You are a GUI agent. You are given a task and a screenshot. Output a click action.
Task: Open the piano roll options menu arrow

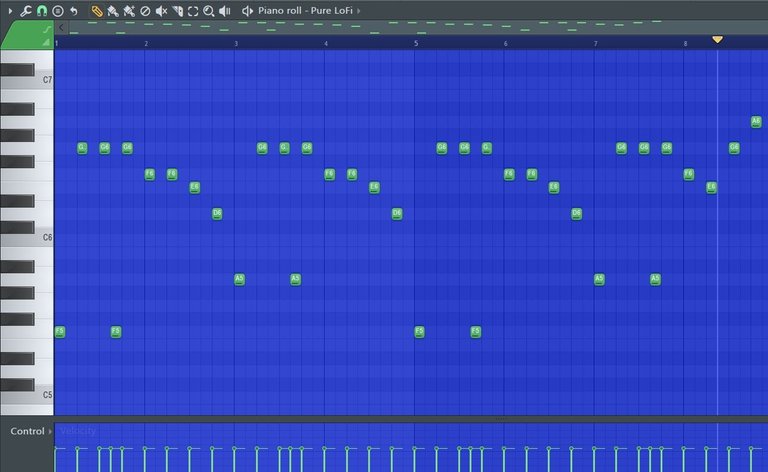[10, 10]
